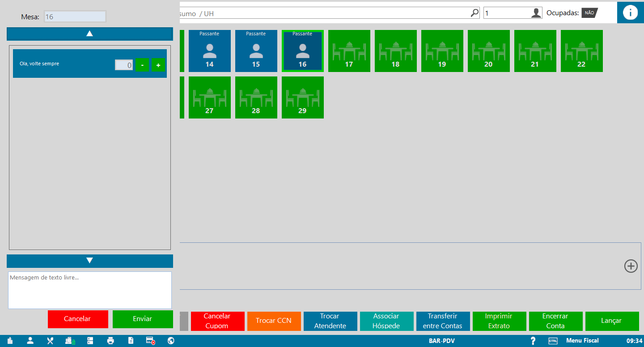644x347 pixels.
Task: Select table 15 Passante tile
Action: point(256,51)
